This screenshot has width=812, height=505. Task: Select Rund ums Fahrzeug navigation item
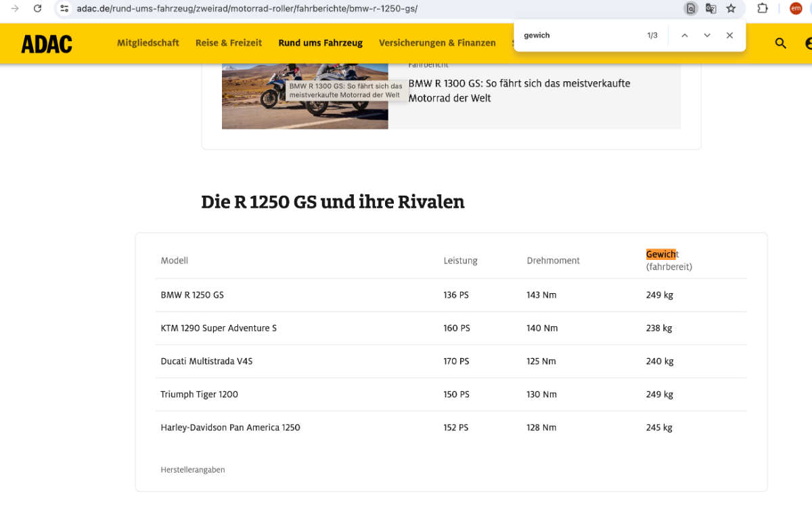click(x=320, y=43)
